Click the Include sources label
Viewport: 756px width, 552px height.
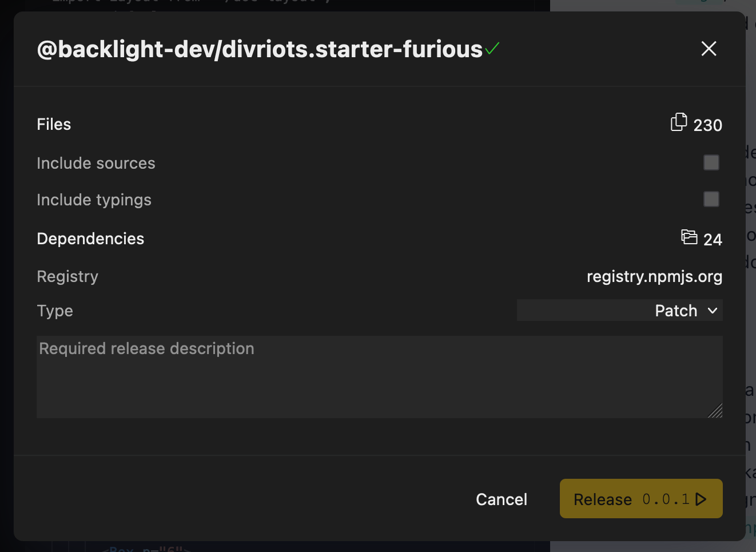[x=96, y=164]
